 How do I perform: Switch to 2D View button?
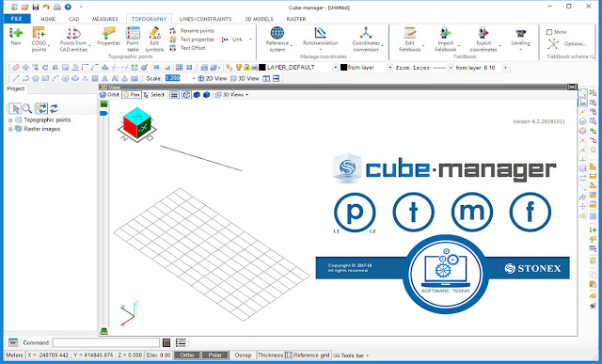tap(213, 78)
